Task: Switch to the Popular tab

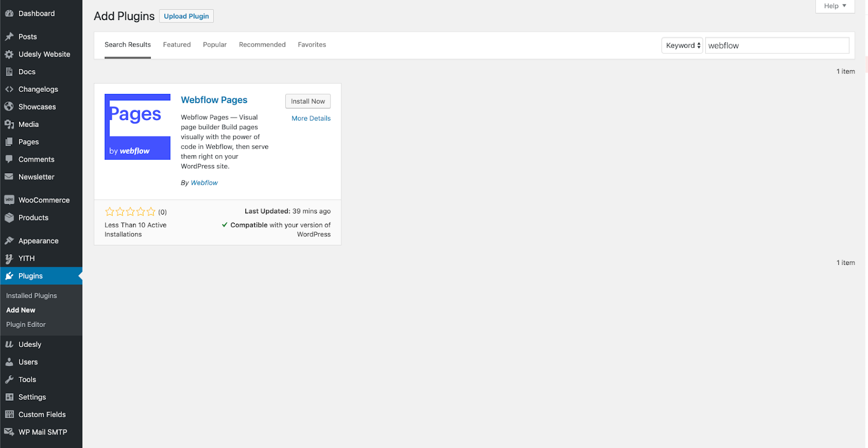Action: pyautogui.click(x=215, y=45)
